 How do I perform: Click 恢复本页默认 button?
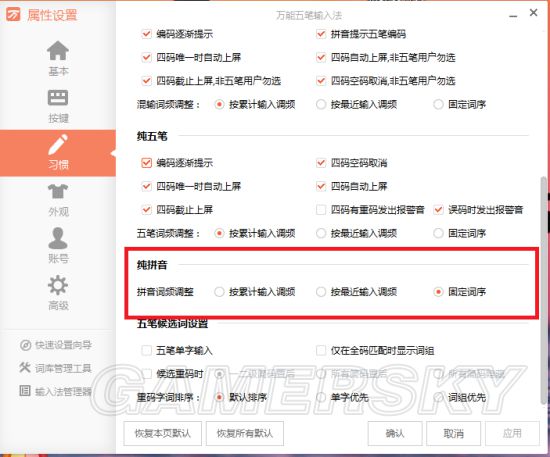coord(162,433)
